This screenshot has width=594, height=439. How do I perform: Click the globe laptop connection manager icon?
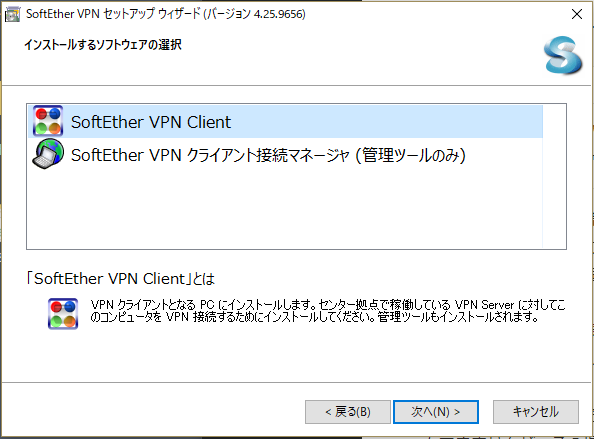(48, 154)
